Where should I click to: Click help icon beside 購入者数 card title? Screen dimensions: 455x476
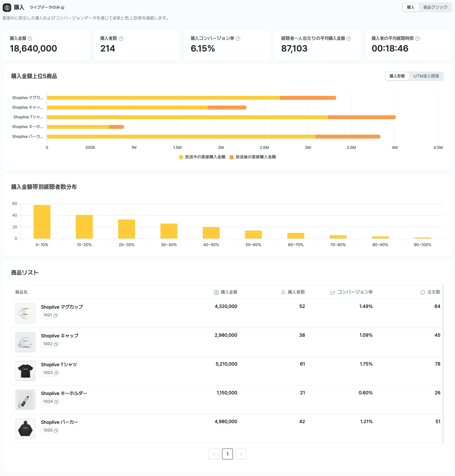(121, 39)
